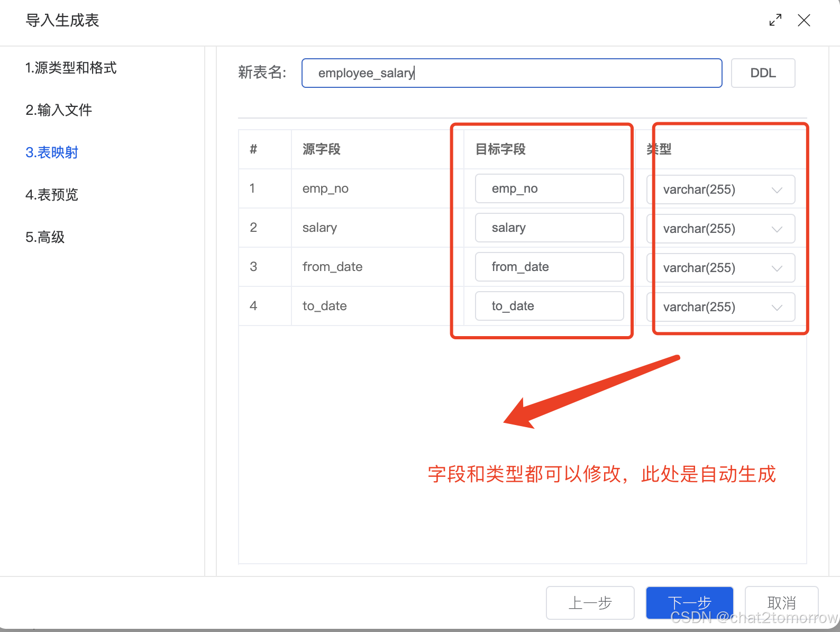Click the DDL button

pyautogui.click(x=763, y=73)
